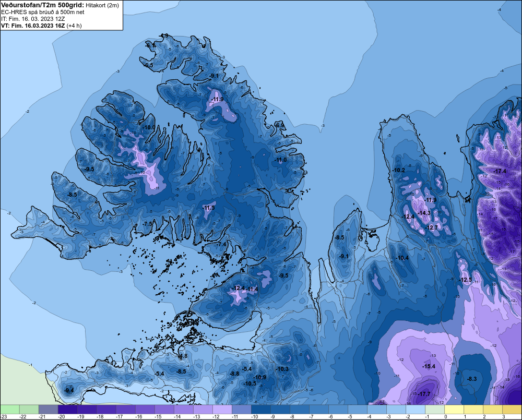
Task: Click the '-9.4' temperature value on map
Action: click(69, 390)
